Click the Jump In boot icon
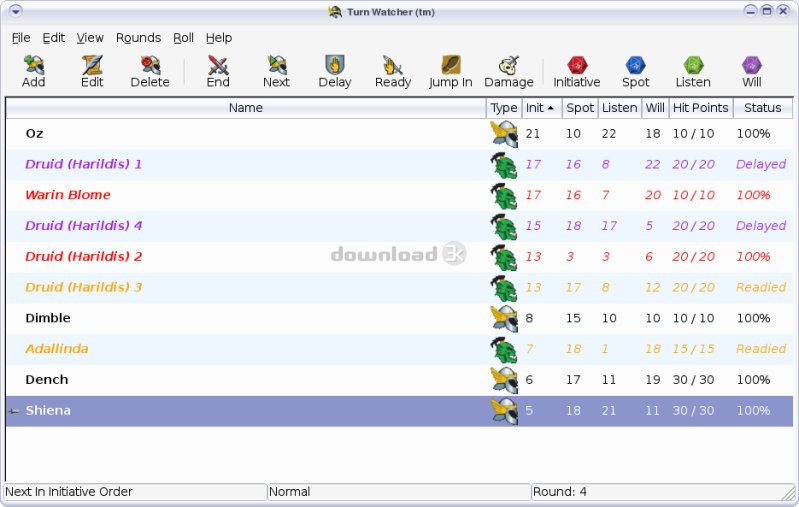 pyautogui.click(x=451, y=65)
